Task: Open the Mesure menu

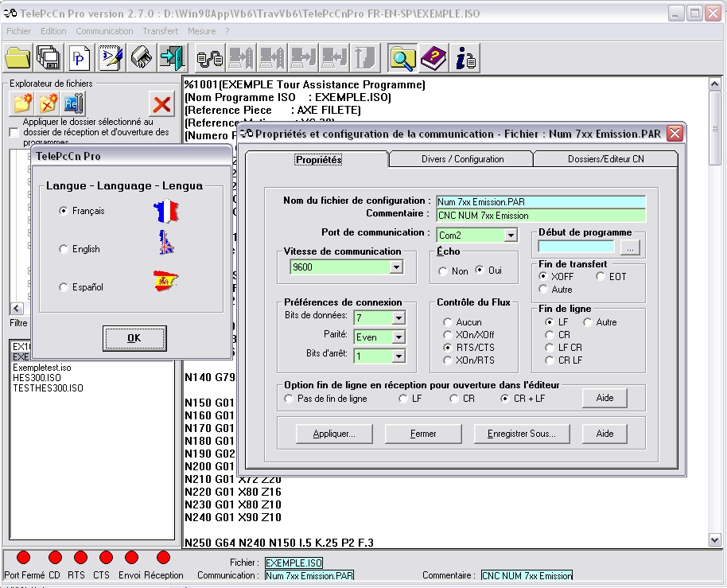Action: [x=202, y=31]
